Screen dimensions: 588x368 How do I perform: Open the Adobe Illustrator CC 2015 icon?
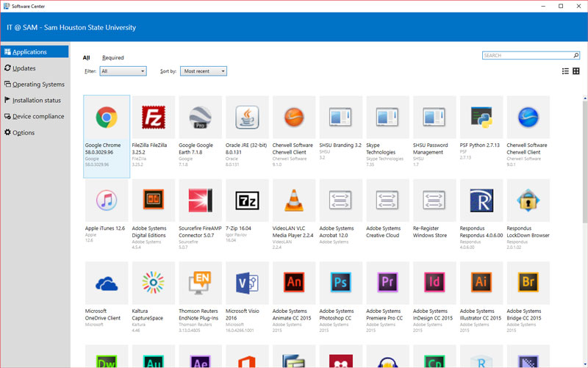point(481,283)
